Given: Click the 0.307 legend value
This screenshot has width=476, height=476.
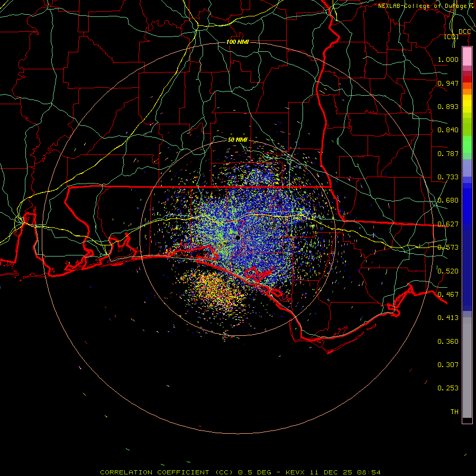Looking at the screenshot, I should (x=448, y=365).
